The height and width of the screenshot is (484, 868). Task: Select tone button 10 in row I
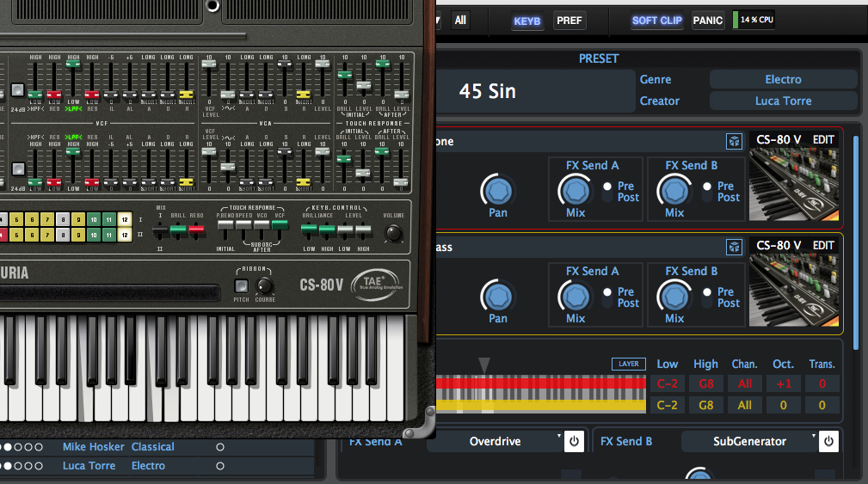94,219
